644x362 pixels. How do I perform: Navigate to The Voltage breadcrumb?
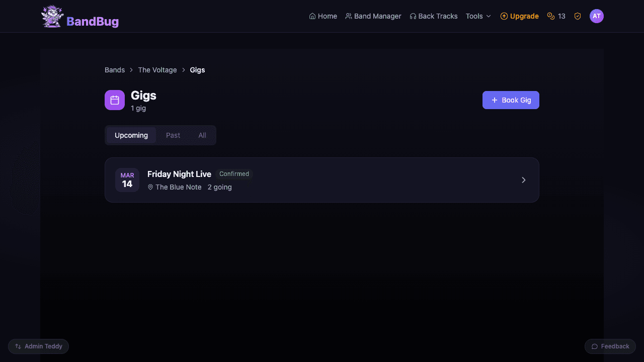(x=157, y=70)
